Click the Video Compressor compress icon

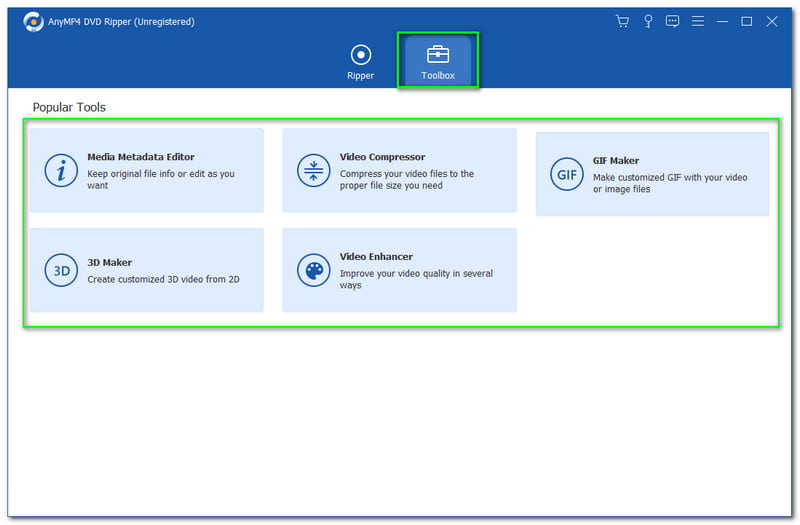[x=313, y=170]
